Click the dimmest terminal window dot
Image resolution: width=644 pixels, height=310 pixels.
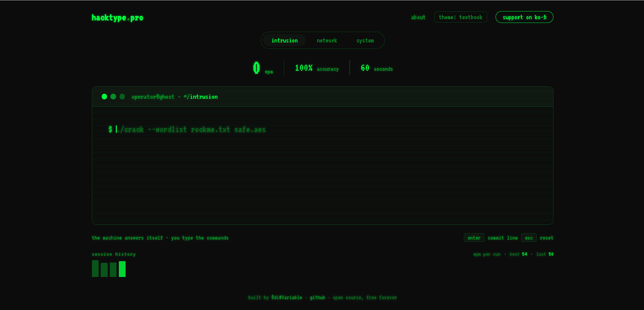122,97
